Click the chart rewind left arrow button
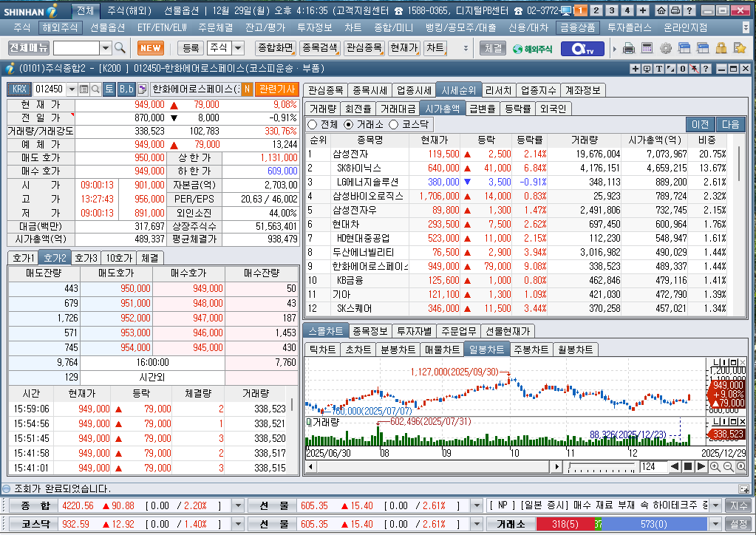 675,466
